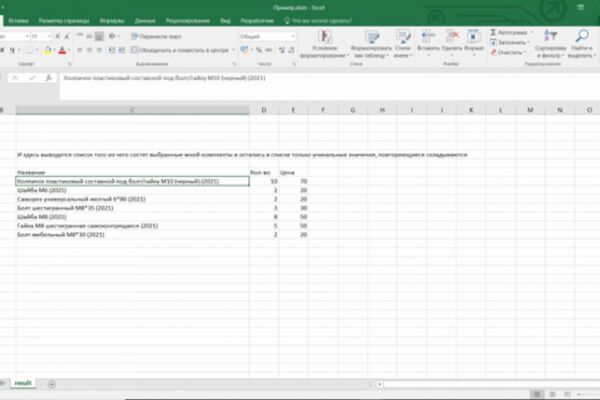Toggle middle vertical alignment
Image resolution: width=600 pixels, height=400 pixels.
click(x=89, y=36)
